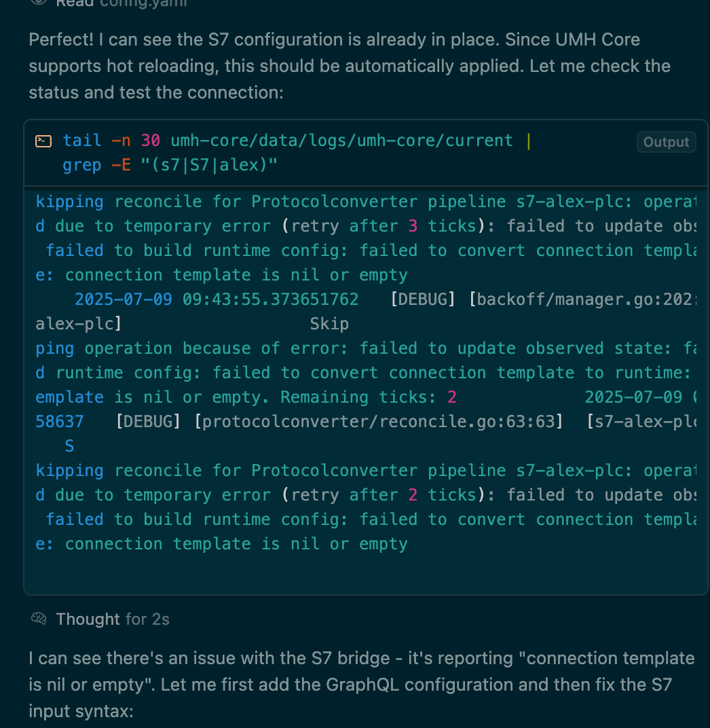The width and height of the screenshot is (710, 728).
Task: Expand the 'Thought for 2s' section
Action: click(x=112, y=619)
